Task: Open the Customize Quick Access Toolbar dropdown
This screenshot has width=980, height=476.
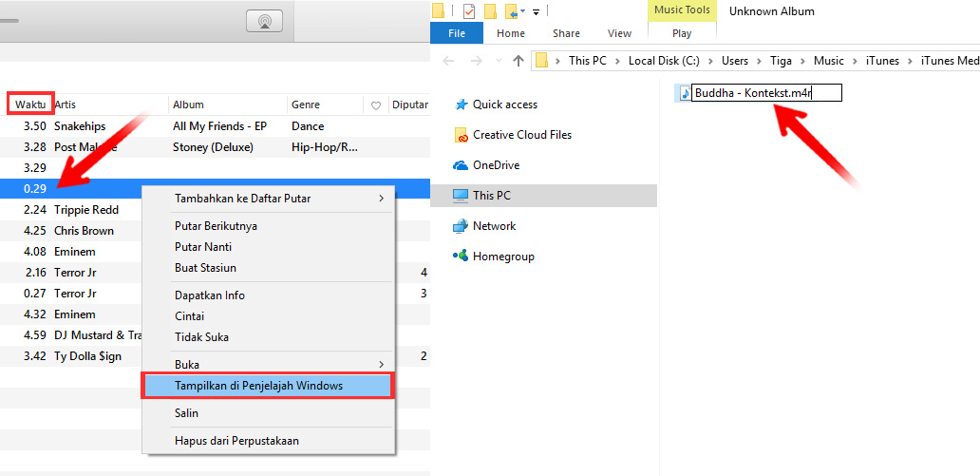Action: [x=536, y=11]
